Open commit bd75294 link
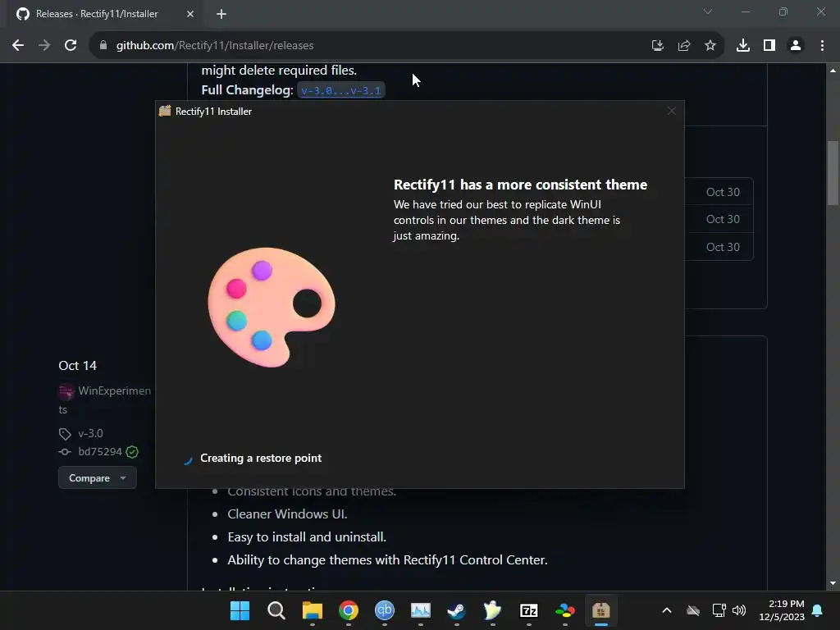Viewport: 840px width, 630px height. point(100,452)
